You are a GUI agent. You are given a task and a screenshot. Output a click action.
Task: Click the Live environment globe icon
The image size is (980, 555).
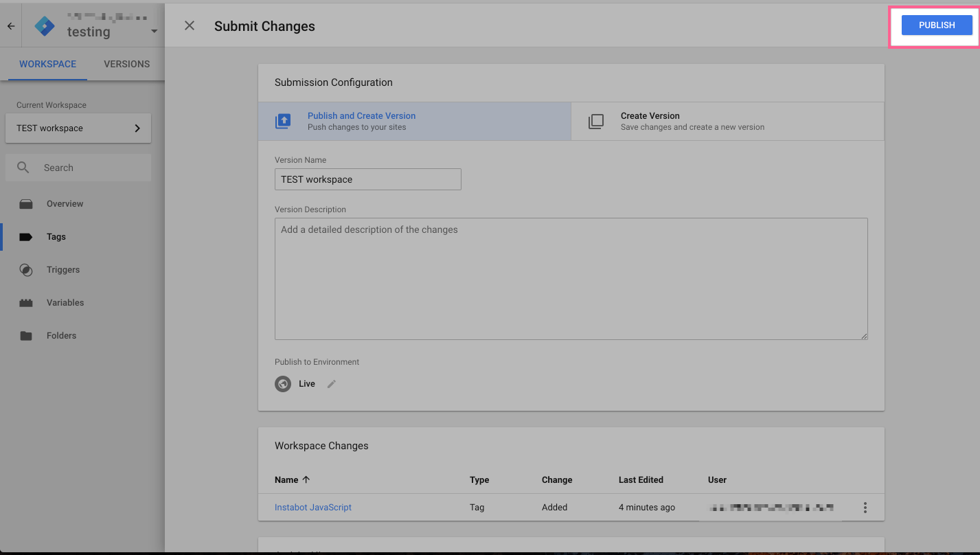click(283, 384)
